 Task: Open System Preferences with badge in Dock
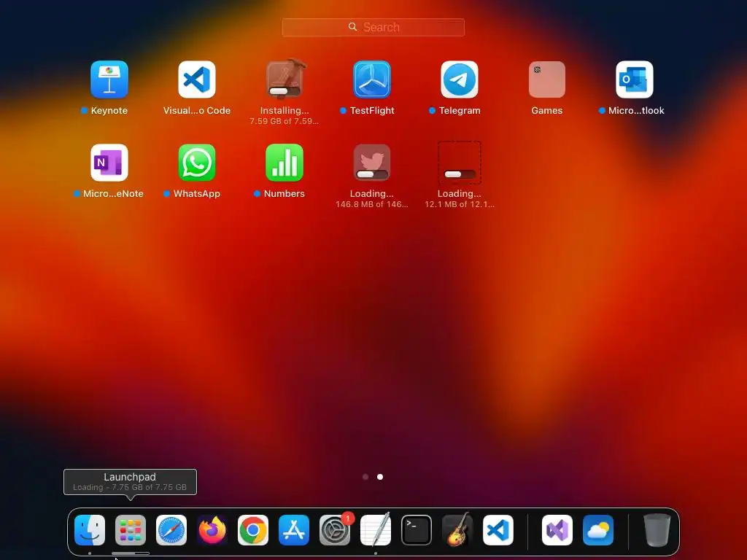point(335,530)
